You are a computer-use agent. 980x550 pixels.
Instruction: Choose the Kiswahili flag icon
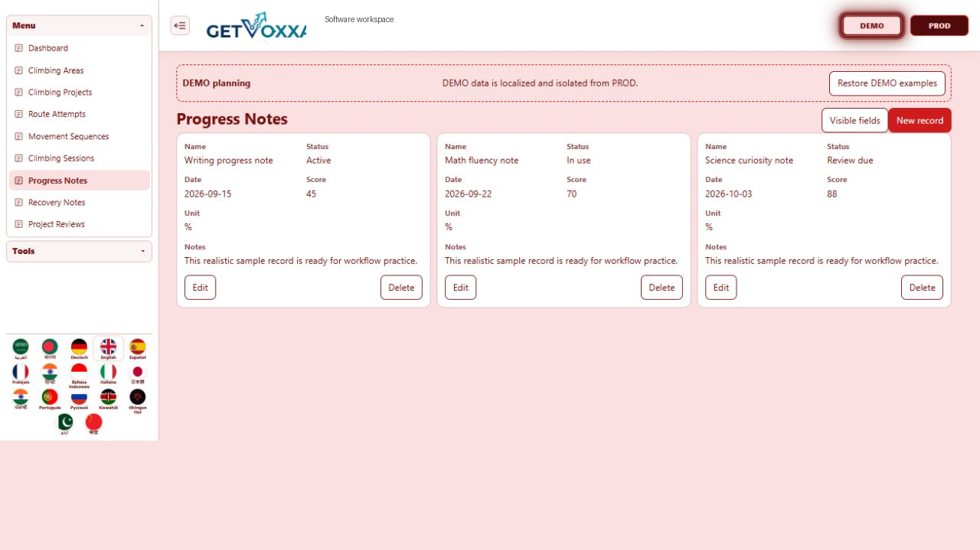108,397
